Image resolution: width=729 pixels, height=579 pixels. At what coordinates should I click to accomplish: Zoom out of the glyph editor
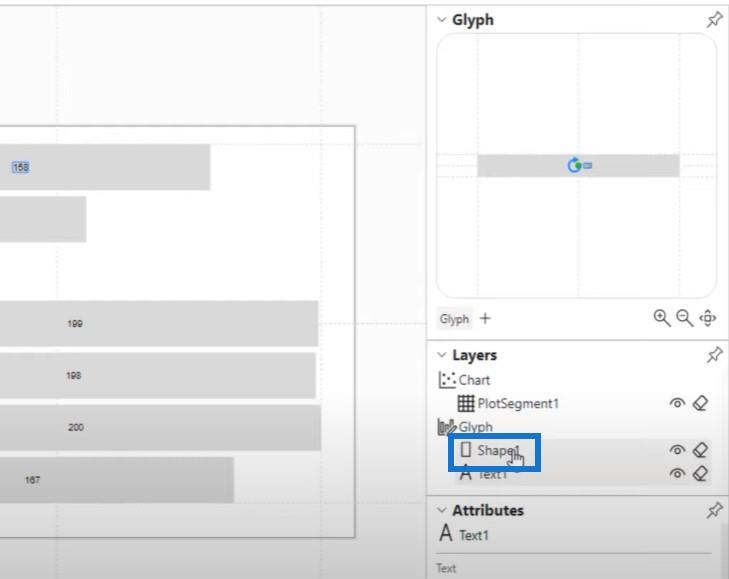click(x=684, y=318)
